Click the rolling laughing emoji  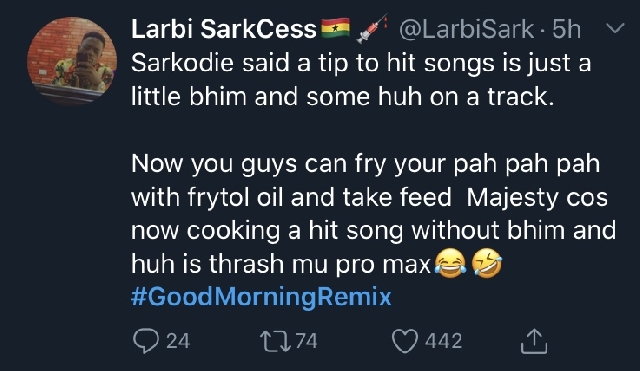click(487, 263)
